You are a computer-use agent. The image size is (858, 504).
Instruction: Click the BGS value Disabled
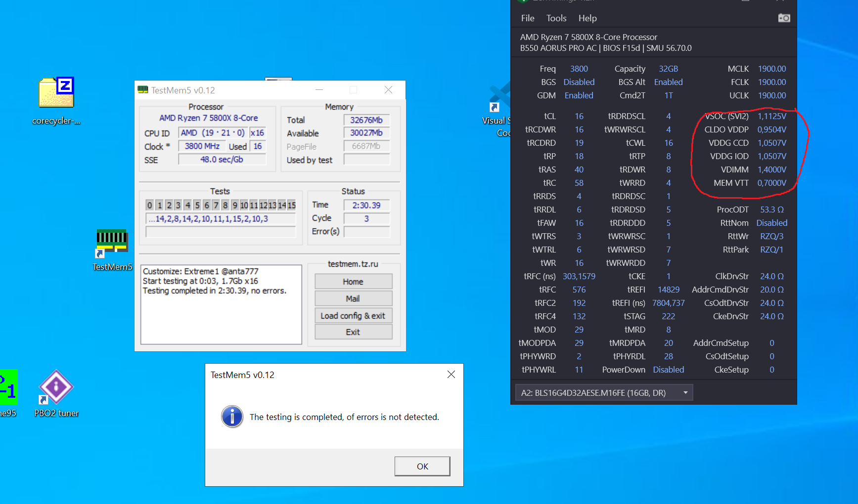[x=579, y=82]
